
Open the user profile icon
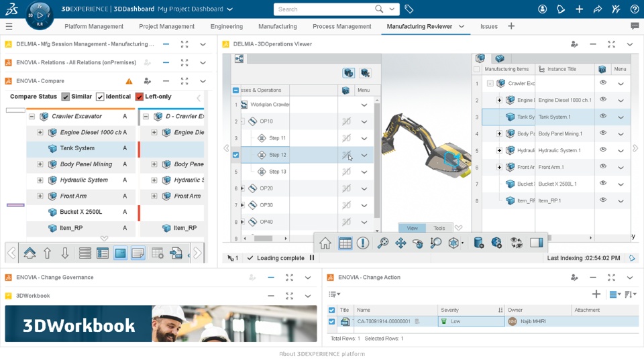[x=542, y=9]
